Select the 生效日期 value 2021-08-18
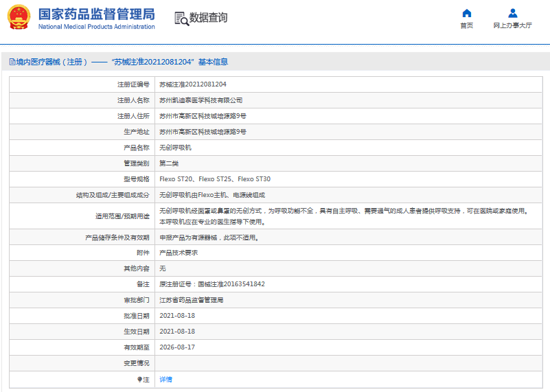This screenshot has width=550, height=392. tap(177, 332)
